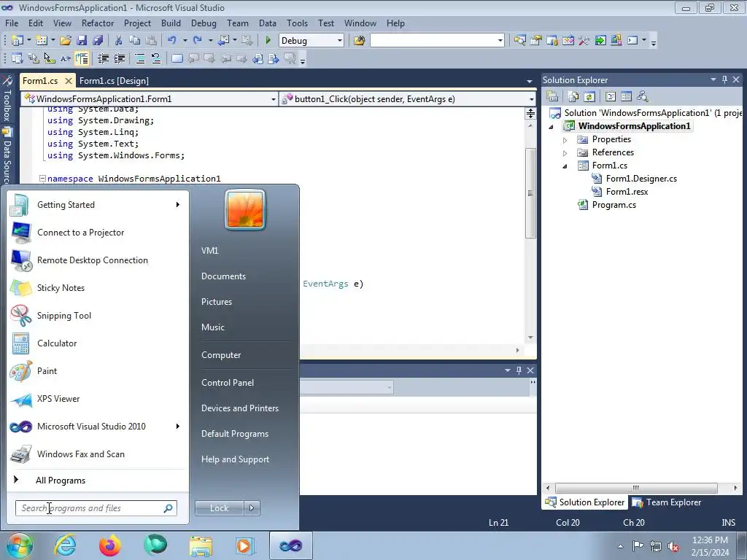747x560 pixels.
Task: Click the Copy toolbar icon
Action: point(135,41)
